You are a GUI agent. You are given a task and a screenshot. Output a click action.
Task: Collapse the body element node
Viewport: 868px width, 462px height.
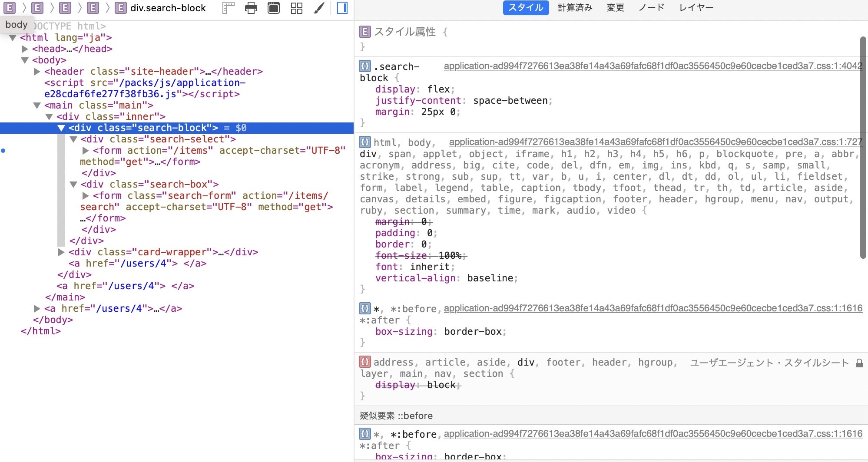(25, 60)
